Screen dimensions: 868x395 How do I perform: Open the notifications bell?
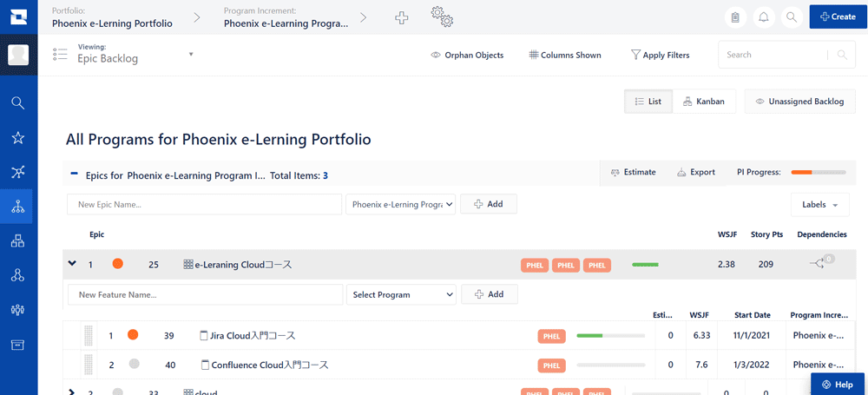point(763,17)
